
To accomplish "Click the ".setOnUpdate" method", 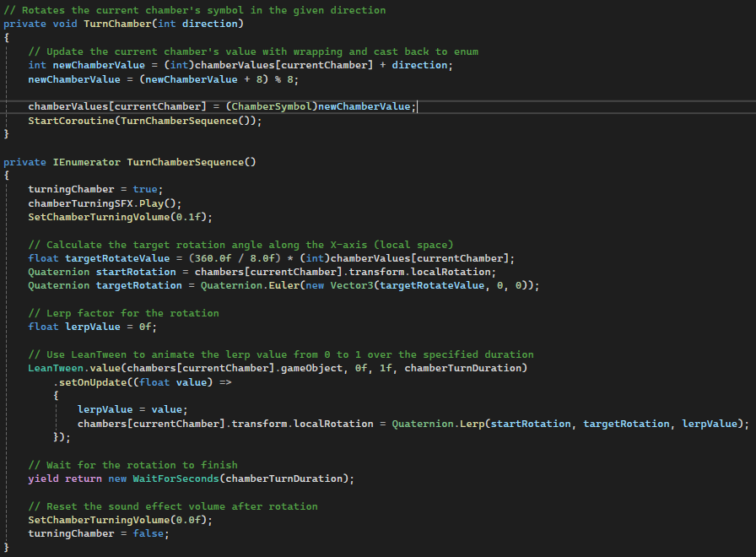I will tap(89, 382).
